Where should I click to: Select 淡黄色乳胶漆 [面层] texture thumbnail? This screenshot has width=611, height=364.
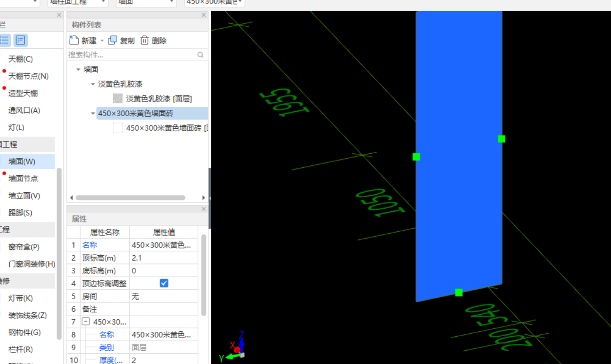coord(118,99)
